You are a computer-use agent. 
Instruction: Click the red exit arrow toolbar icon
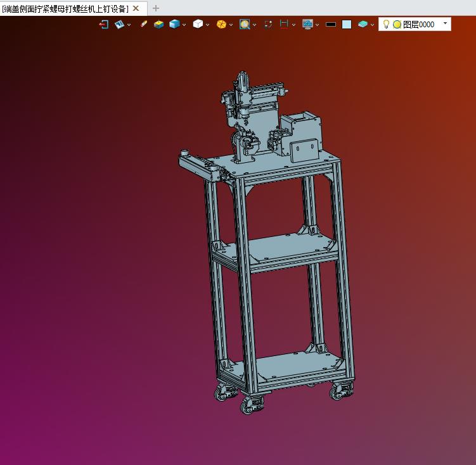[x=104, y=24]
